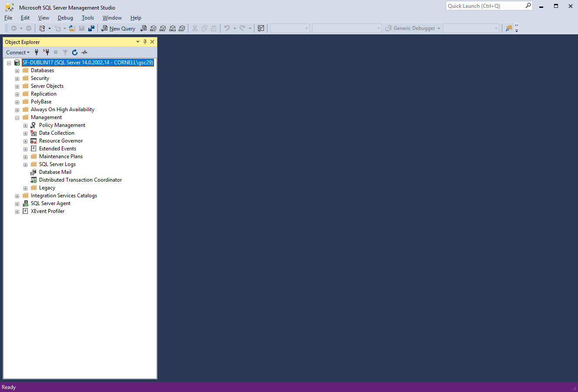Click the Undo arrow icon
Screen dimensions: 578x392
227,28
